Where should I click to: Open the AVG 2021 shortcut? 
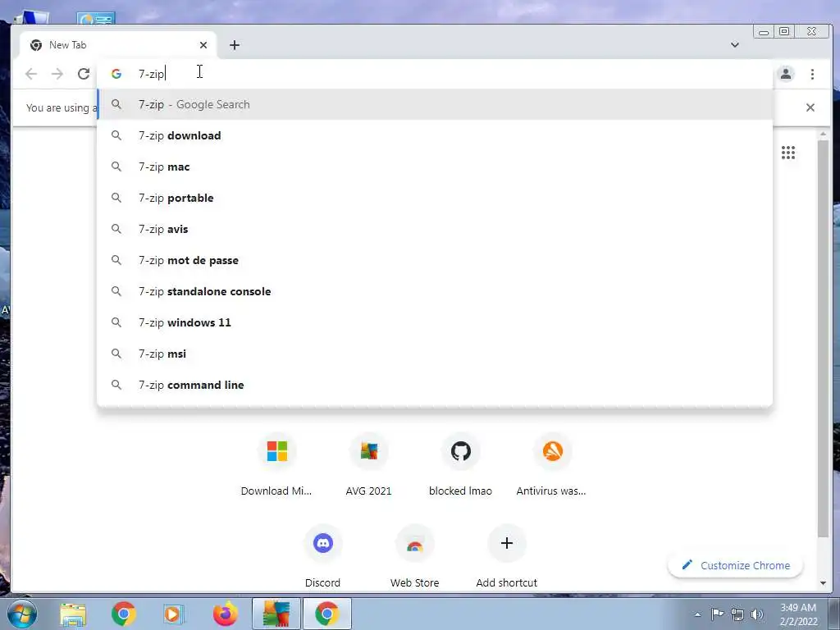[x=368, y=463]
